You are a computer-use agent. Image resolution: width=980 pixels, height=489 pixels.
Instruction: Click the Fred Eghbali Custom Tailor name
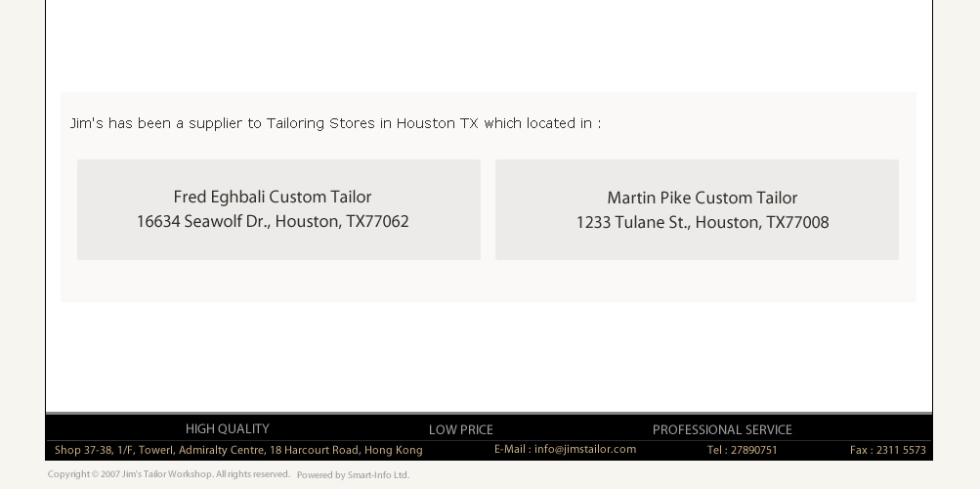(x=272, y=198)
